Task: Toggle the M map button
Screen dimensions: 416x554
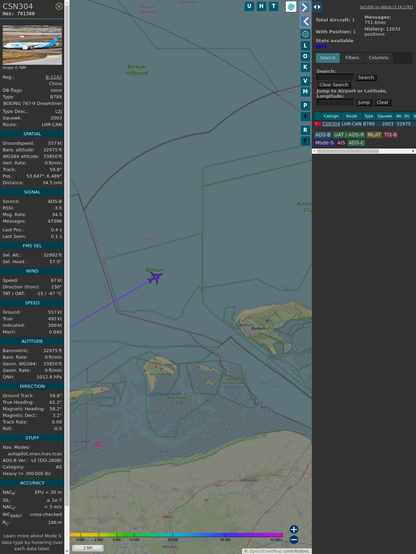Action: point(305,92)
